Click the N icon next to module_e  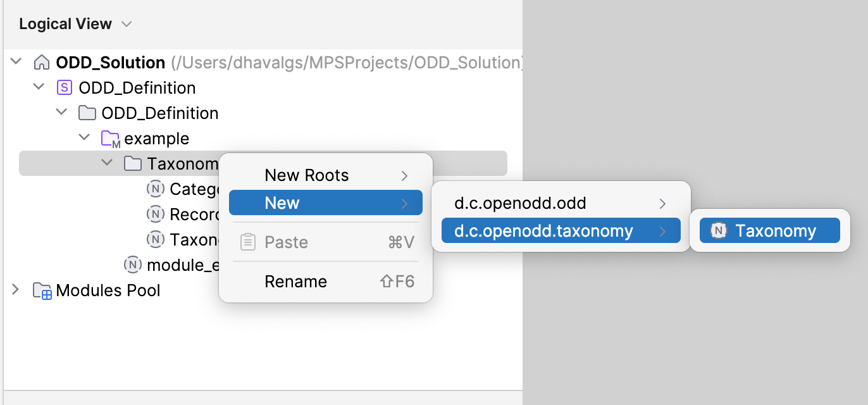[132, 265]
